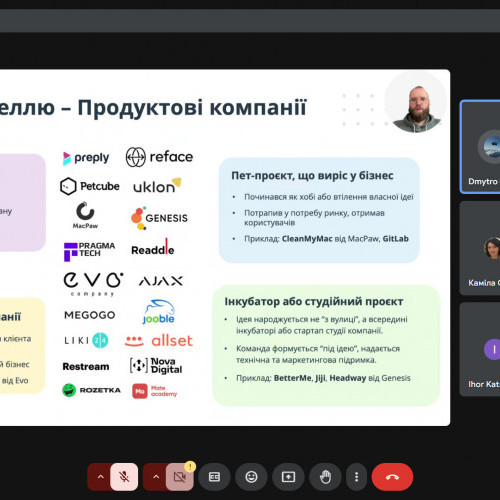This screenshot has width=500, height=500.
Task: Click the slide title text
Action: pyautogui.click(x=153, y=108)
